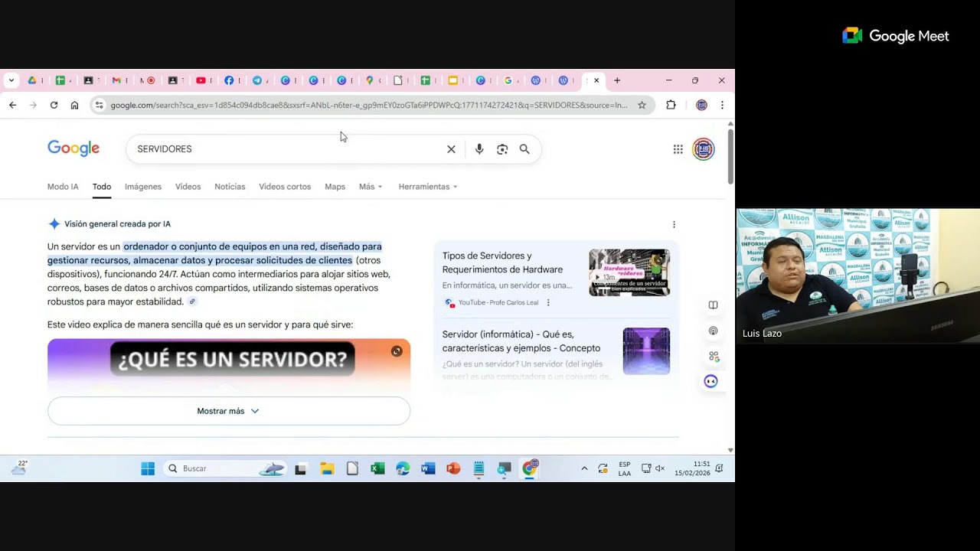This screenshot has width=980, height=551.
Task: Switch to the Videos results tab
Action: (188, 187)
